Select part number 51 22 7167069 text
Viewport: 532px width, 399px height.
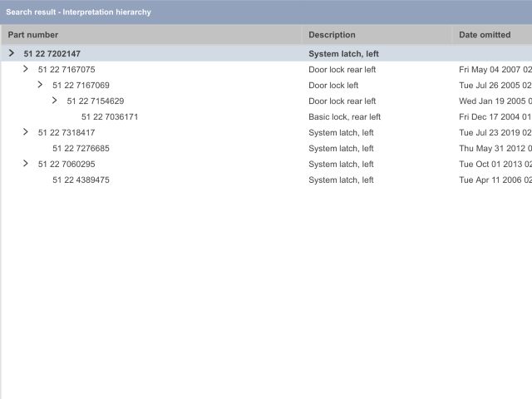(81, 86)
